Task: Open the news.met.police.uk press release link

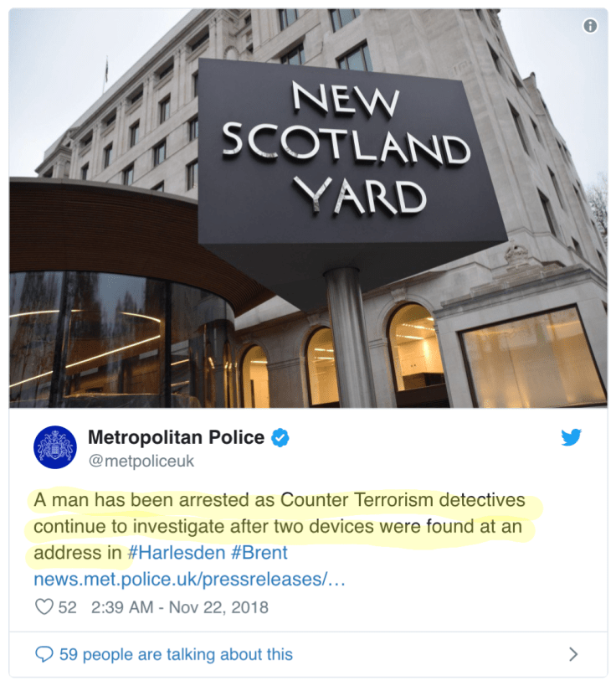Action: coord(189,580)
